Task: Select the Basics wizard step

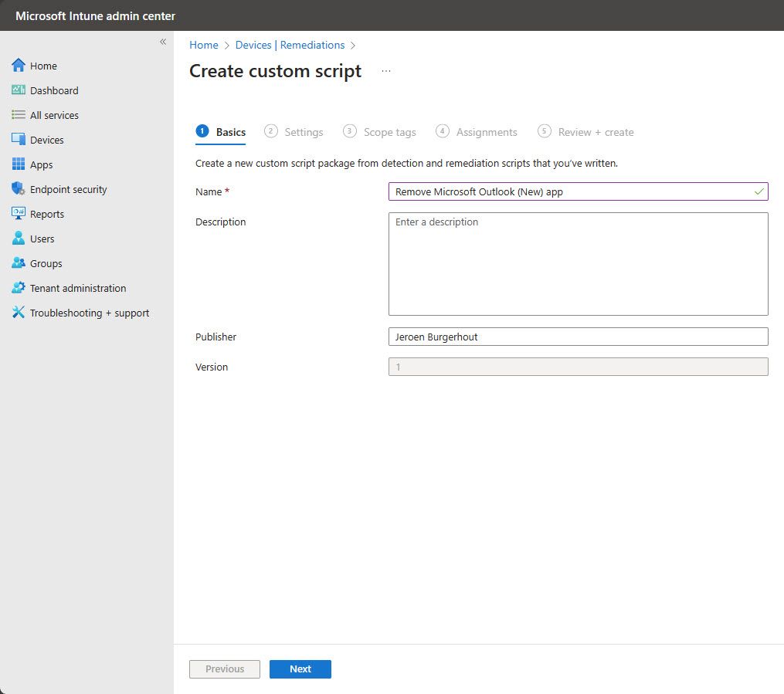Action: pyautogui.click(x=220, y=132)
